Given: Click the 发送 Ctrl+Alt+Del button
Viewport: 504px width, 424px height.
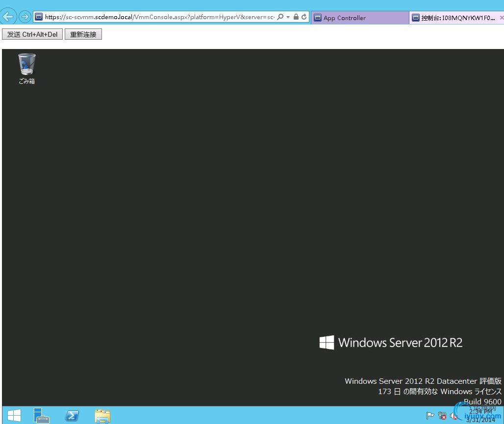Looking at the screenshot, I should click(32, 34).
